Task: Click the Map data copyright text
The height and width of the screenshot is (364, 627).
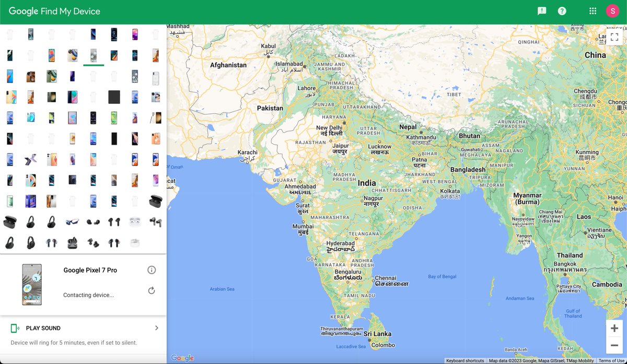Action: click(x=541, y=361)
